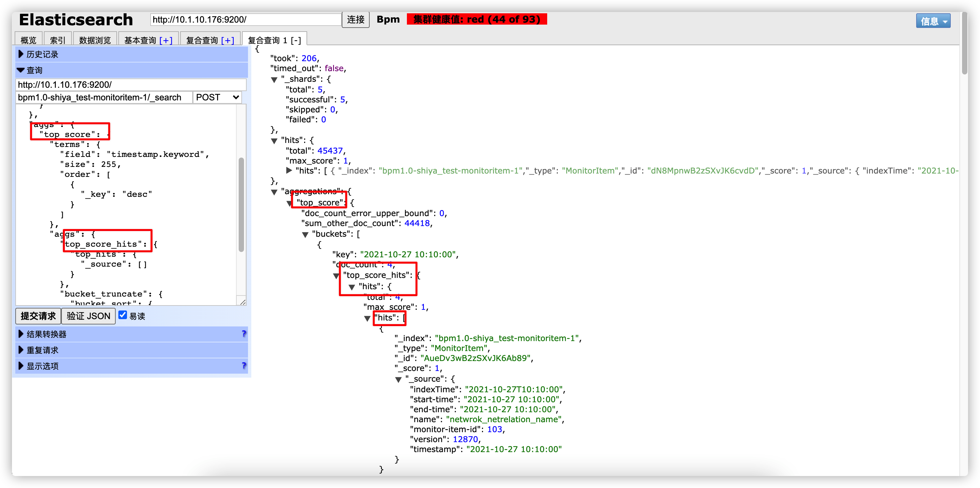Expand the 历史记录 history section
Viewport: 980px width, 488px height.
tap(42, 55)
